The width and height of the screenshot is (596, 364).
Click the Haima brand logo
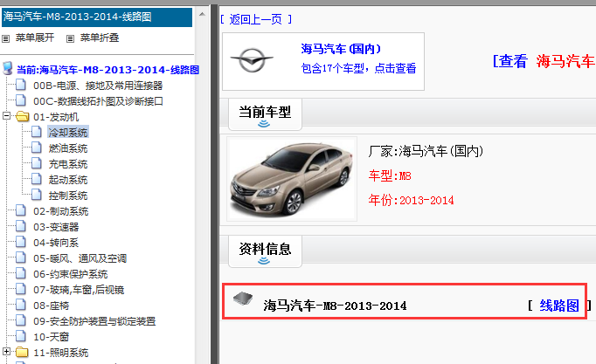click(x=252, y=60)
